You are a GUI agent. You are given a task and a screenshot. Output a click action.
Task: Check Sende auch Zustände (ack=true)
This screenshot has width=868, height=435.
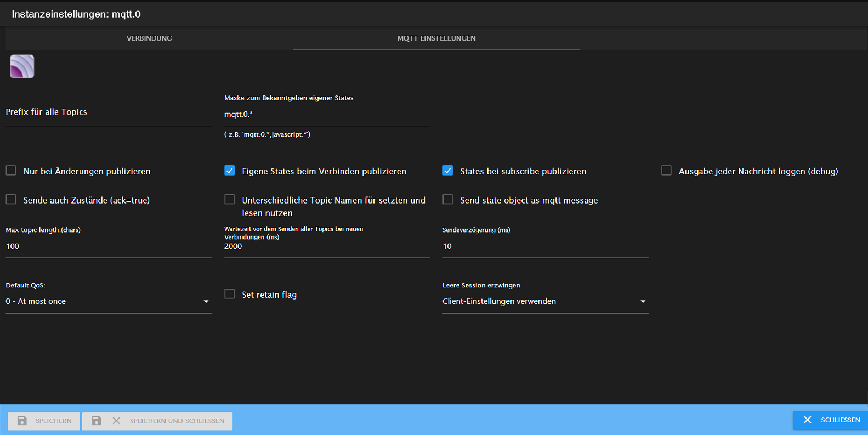click(x=11, y=200)
